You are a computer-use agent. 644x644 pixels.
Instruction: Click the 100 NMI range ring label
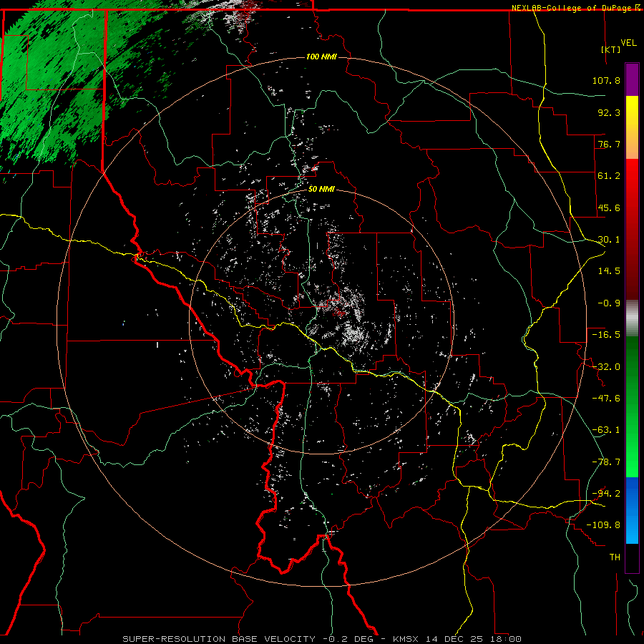321,57
